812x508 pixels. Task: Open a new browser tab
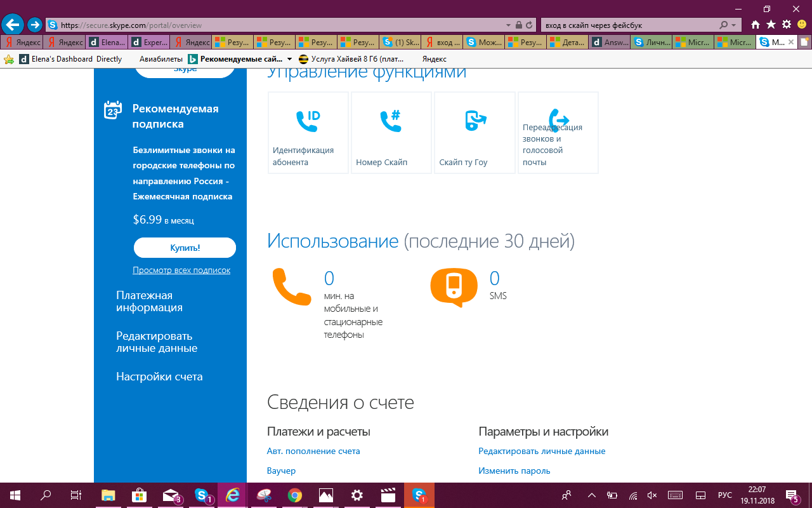click(x=805, y=43)
